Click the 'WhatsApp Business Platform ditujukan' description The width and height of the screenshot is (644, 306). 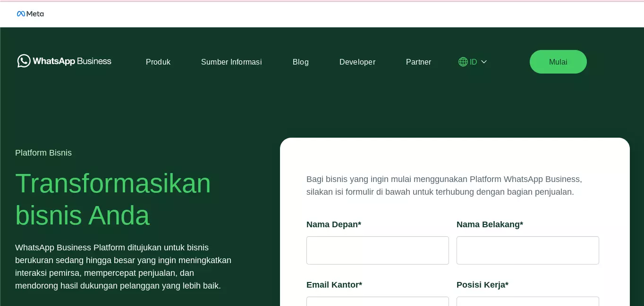pyautogui.click(x=123, y=266)
